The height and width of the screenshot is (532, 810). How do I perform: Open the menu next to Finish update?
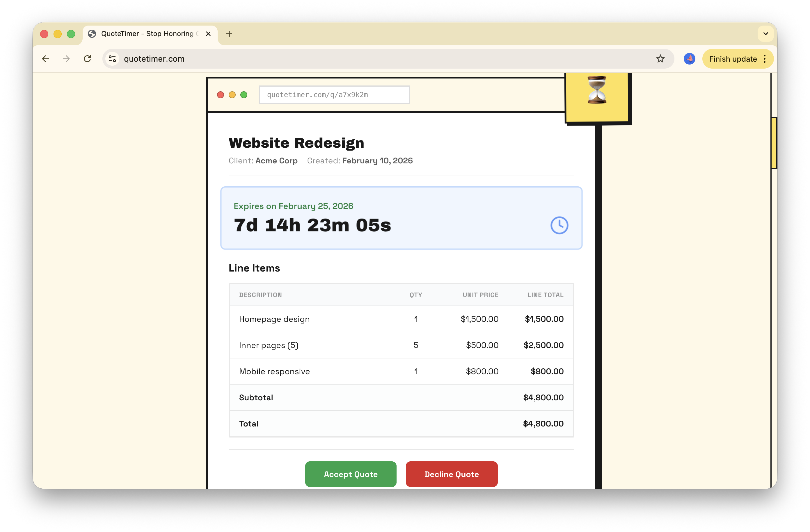tap(764, 58)
